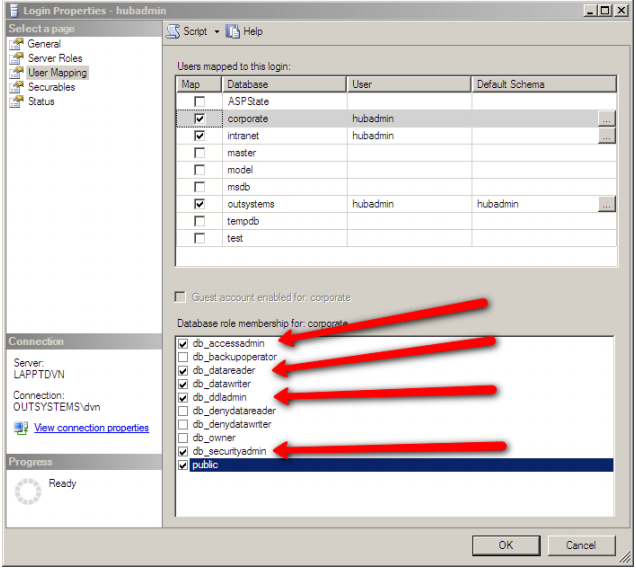Open the Status page
The height and width of the screenshot is (568, 636).
pos(41,101)
